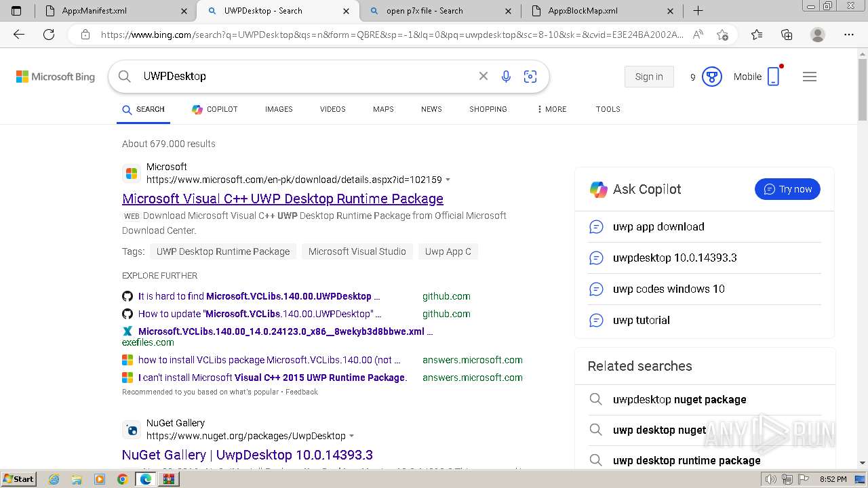Screen dimensions: 868x488
Task: Open Mobile phone icon
Action: [x=774, y=76]
